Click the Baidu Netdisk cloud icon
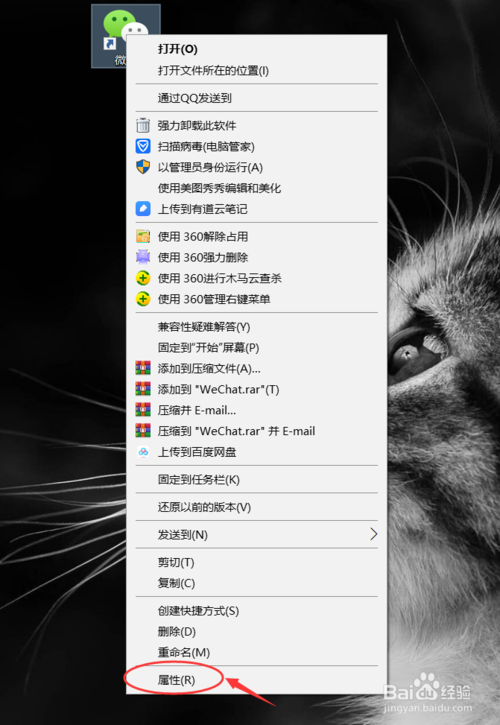 click(143, 452)
